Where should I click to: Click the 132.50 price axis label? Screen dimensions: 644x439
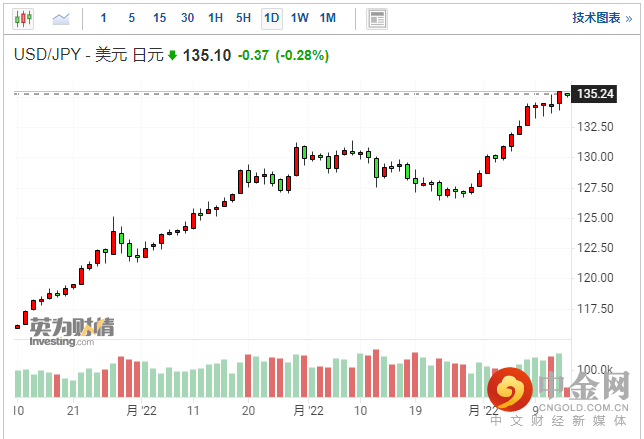click(595, 126)
